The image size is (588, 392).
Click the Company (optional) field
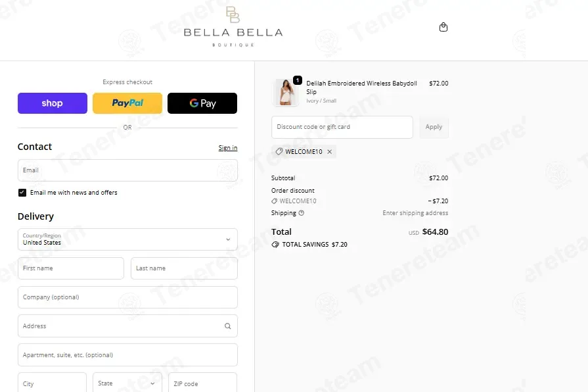(x=127, y=297)
